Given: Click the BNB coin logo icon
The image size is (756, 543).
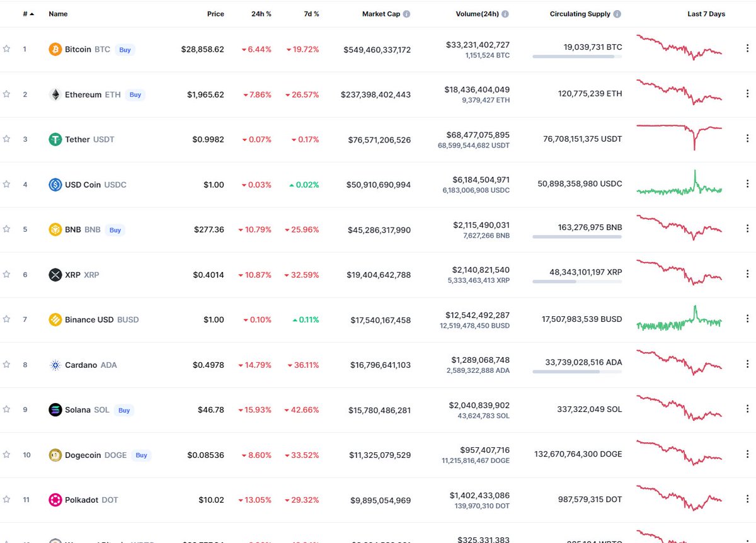Looking at the screenshot, I should (55, 229).
